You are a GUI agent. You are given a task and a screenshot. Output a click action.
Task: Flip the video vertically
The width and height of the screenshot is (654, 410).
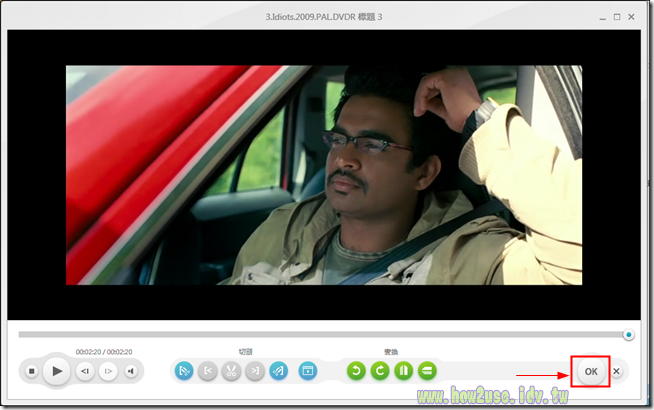[x=427, y=371]
